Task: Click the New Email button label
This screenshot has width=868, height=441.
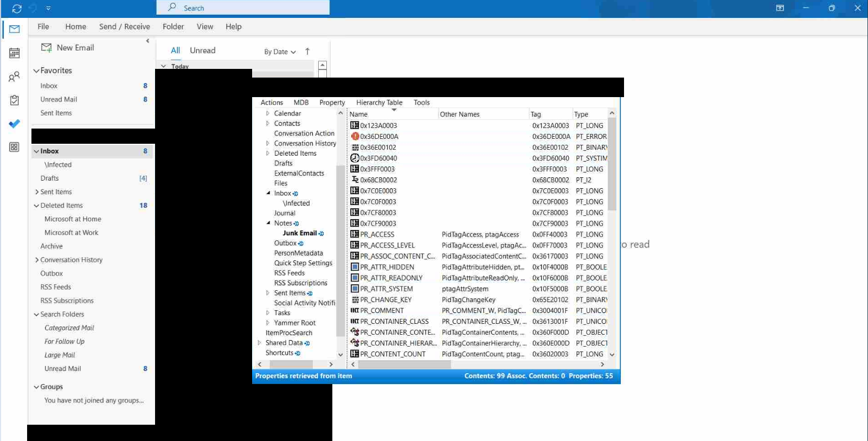Action: (75, 48)
